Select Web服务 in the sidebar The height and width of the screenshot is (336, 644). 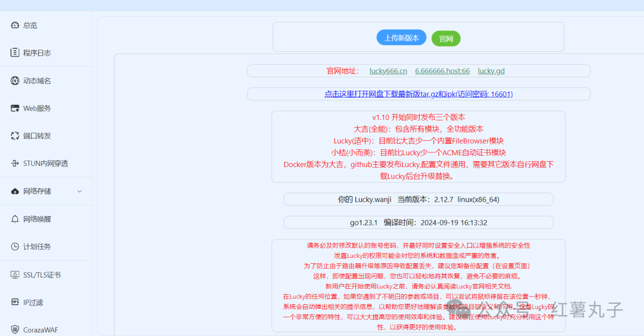46,108
